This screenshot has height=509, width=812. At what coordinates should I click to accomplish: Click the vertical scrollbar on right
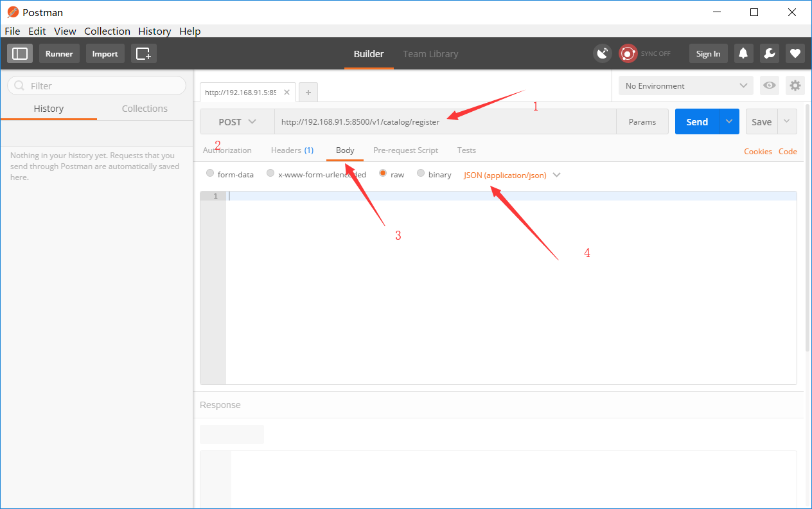pyautogui.click(x=808, y=228)
